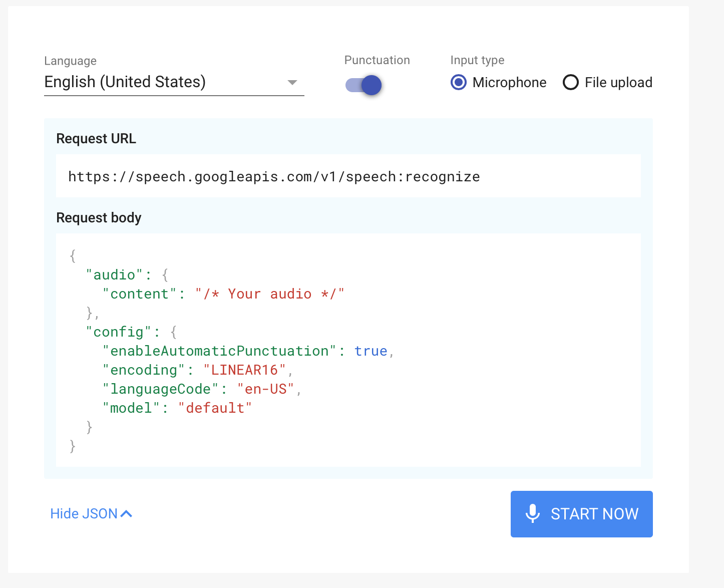This screenshot has height=588, width=724.
Task: Click the "encoding" key in JSON
Action: click(x=144, y=370)
